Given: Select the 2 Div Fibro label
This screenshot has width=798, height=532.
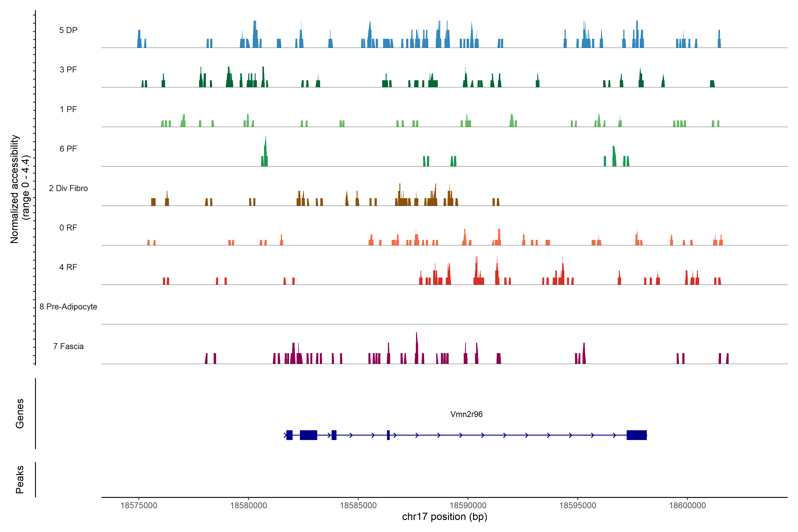Looking at the screenshot, I should tap(68, 188).
